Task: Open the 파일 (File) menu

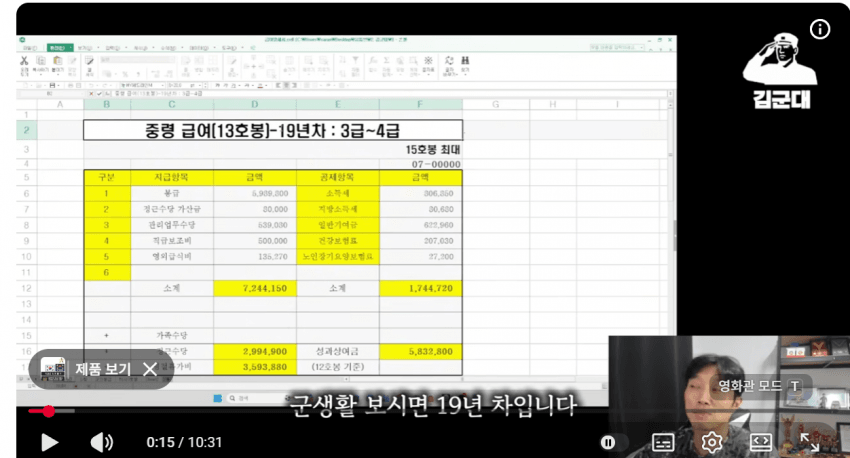Action: point(30,48)
